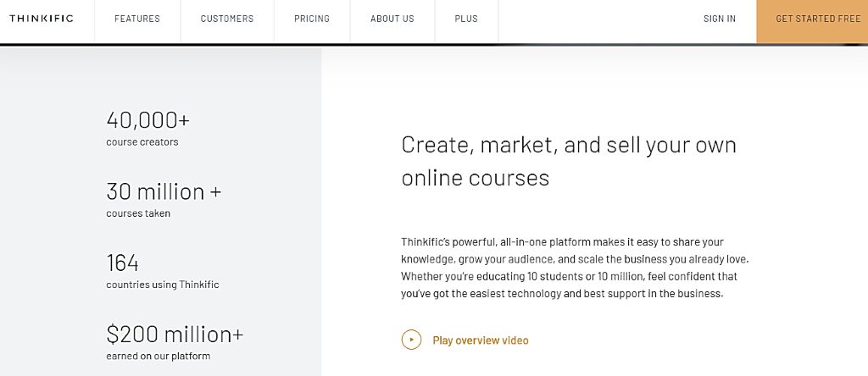Viewport: 868px width, 376px height.
Task: Click the circular play icon
Action: 411,340
